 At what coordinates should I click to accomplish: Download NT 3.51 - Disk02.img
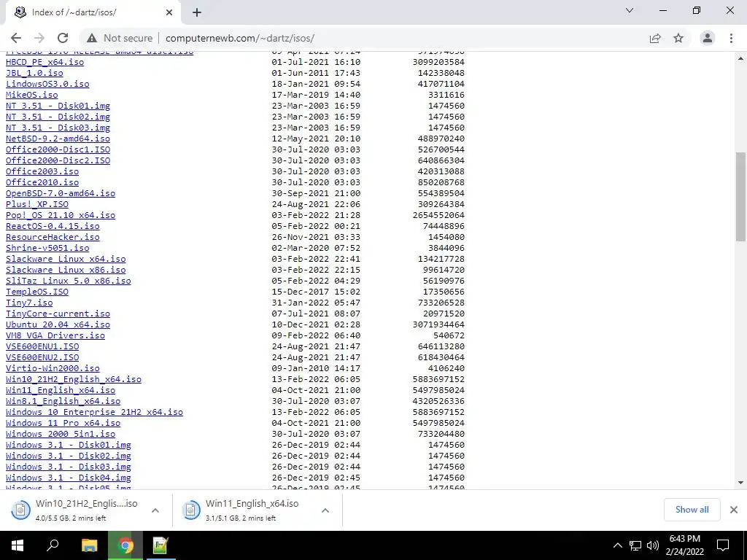pos(58,117)
